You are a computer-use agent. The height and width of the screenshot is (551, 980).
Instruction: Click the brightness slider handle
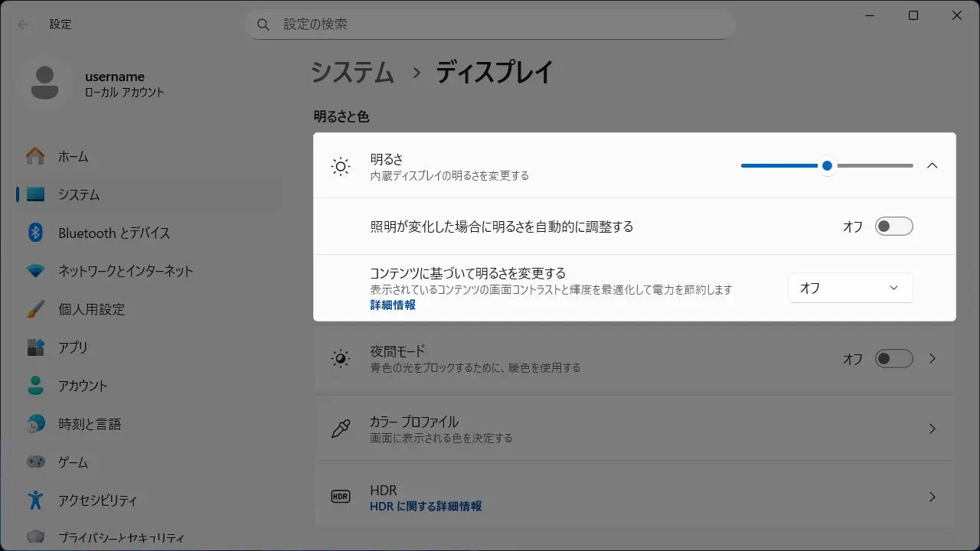tap(827, 165)
